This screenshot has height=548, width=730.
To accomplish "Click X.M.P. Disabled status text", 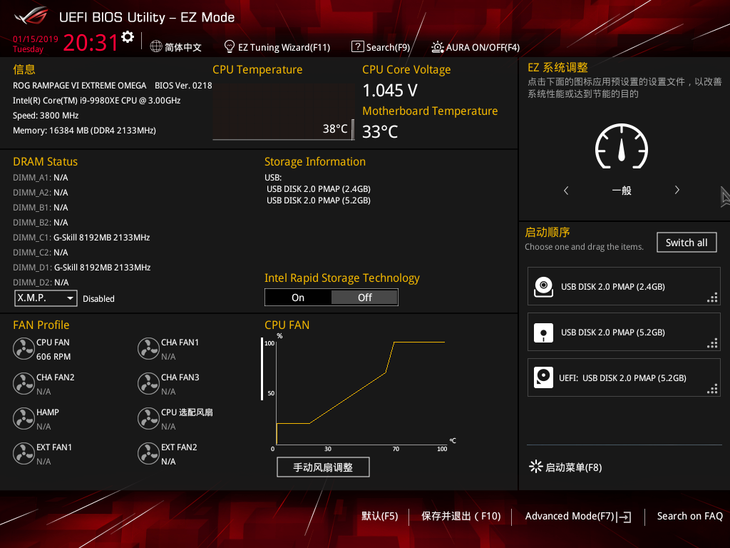I will pos(98,299).
